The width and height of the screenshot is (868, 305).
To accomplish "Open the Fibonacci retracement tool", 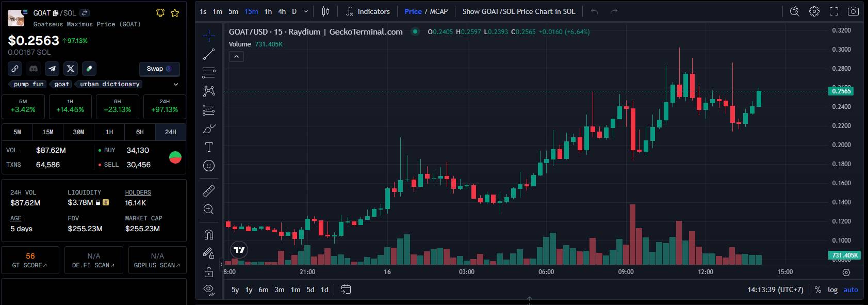I will click(209, 72).
